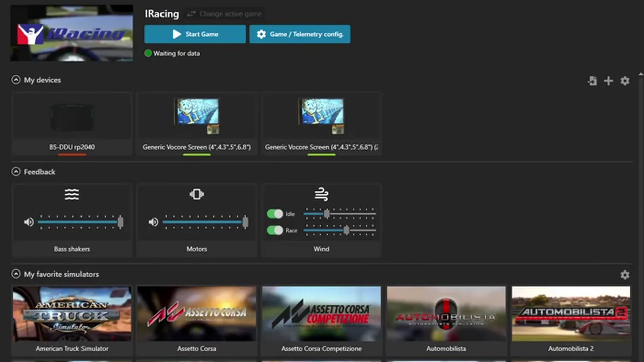The height and width of the screenshot is (362, 644).
Task: Open My devices settings gear
Action: pos(625,81)
